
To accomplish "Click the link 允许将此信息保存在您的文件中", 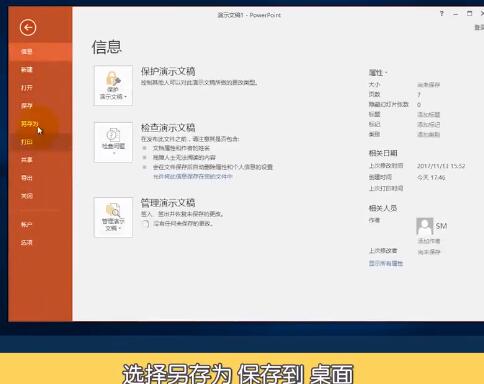I will pos(193,176).
